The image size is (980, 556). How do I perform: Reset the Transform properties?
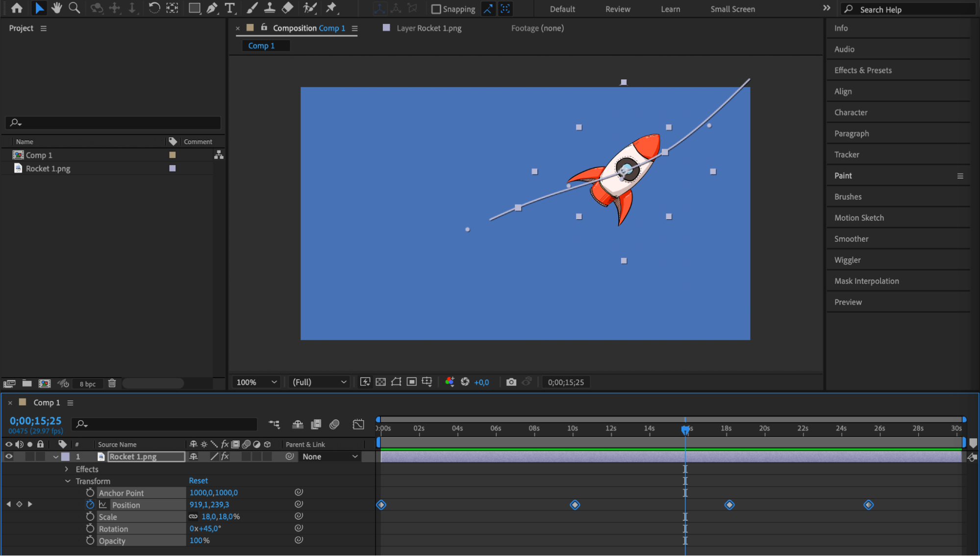pyautogui.click(x=198, y=480)
